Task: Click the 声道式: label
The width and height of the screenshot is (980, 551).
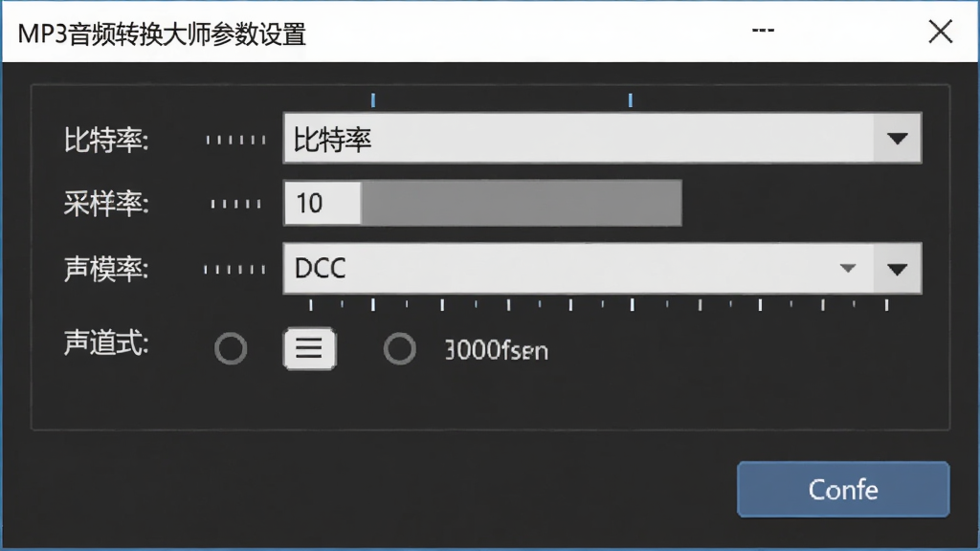Action: point(105,343)
